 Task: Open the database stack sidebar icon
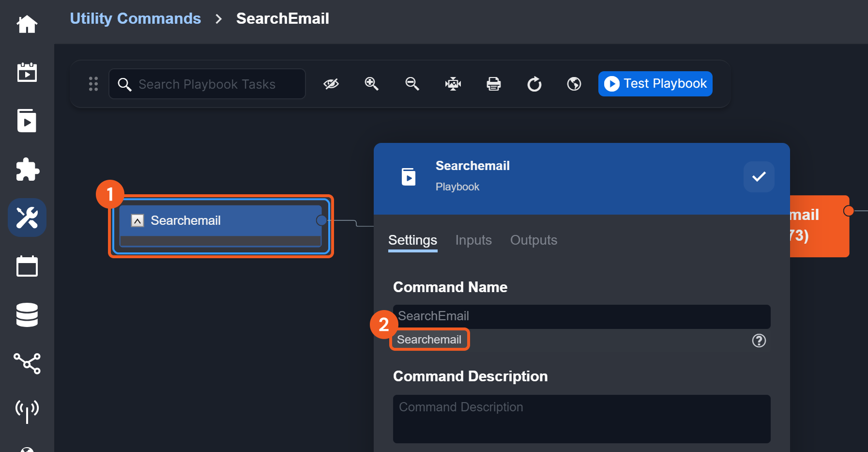point(27,315)
